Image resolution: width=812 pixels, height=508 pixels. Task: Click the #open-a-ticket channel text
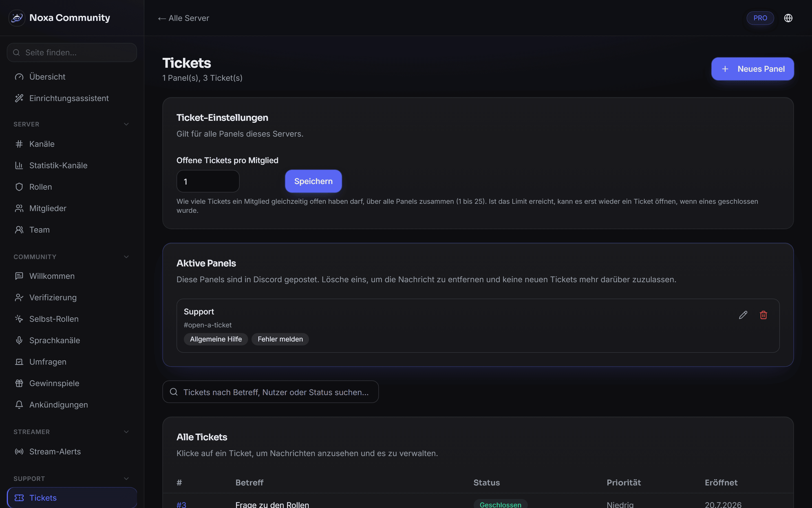(x=208, y=325)
